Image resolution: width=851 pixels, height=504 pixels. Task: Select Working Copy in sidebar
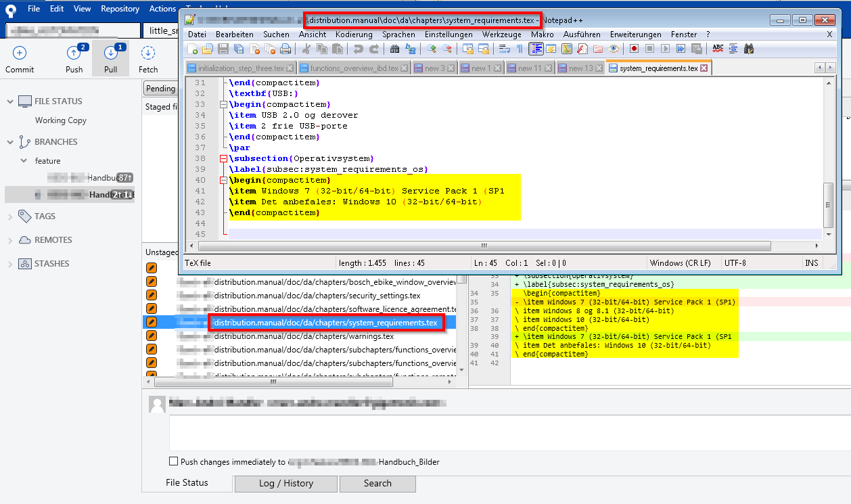point(61,120)
